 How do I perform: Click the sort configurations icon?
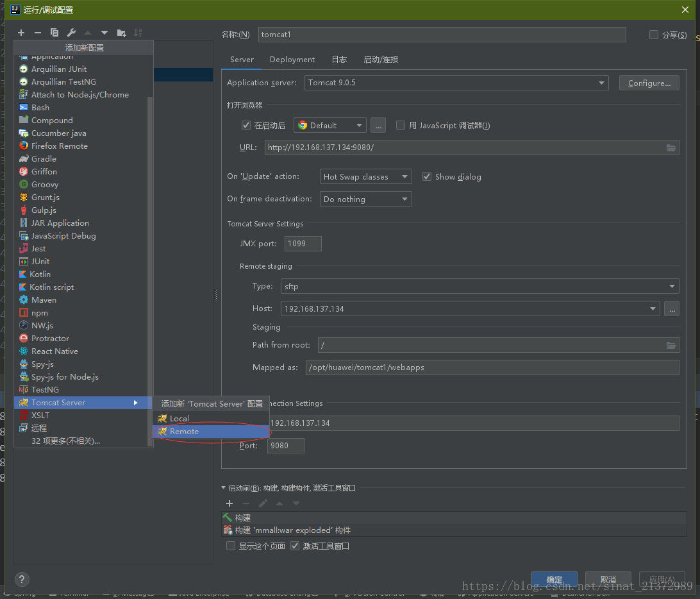click(138, 33)
